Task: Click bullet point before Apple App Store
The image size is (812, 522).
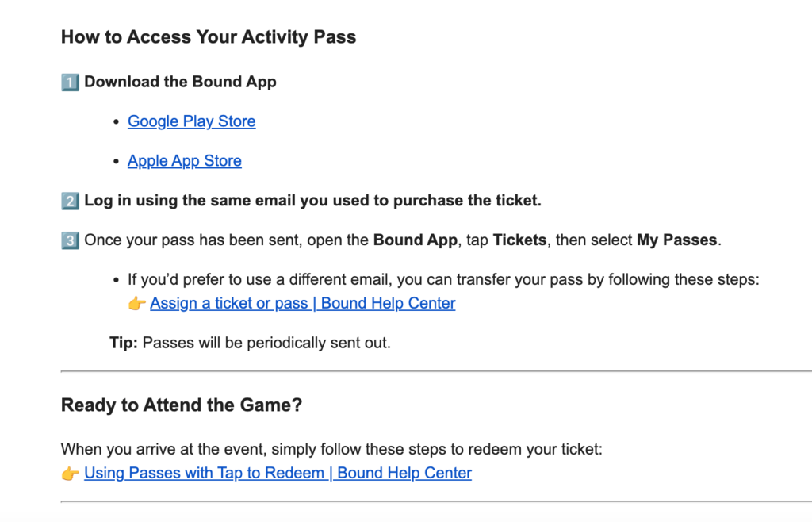Action: tap(116, 162)
